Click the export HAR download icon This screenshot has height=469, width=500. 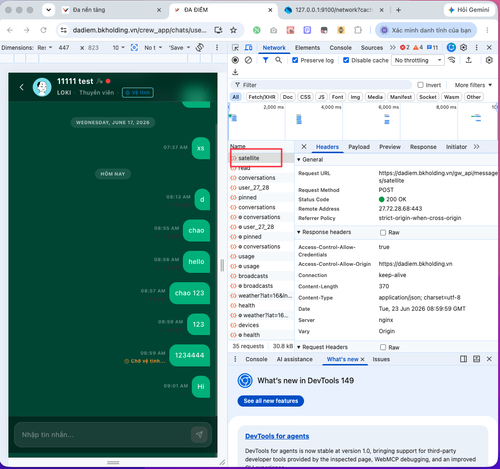pos(235,72)
